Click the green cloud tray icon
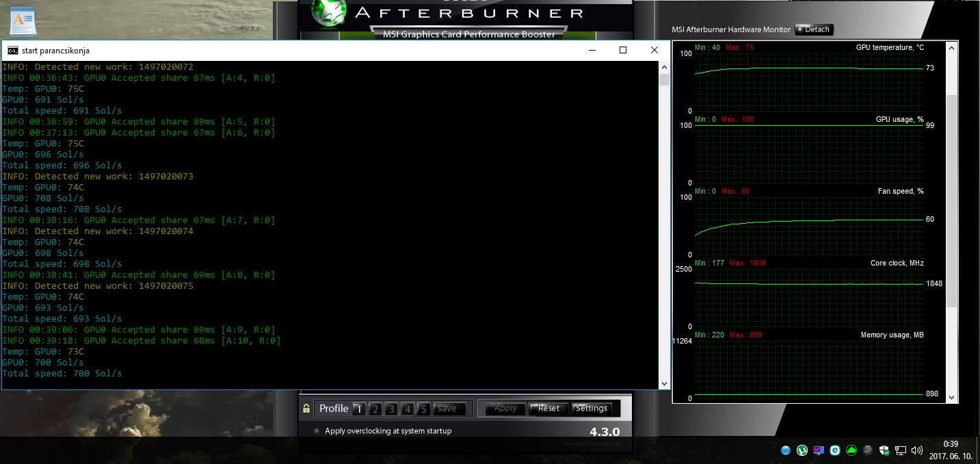Viewport: 980px width, 464px height. (851, 450)
